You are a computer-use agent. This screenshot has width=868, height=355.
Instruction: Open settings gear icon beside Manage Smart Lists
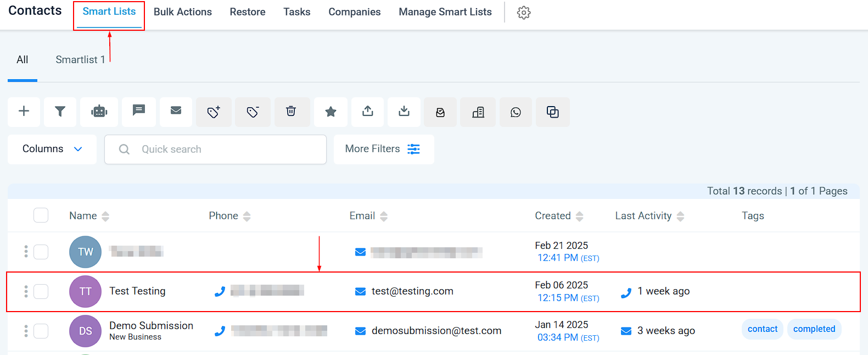[524, 13]
